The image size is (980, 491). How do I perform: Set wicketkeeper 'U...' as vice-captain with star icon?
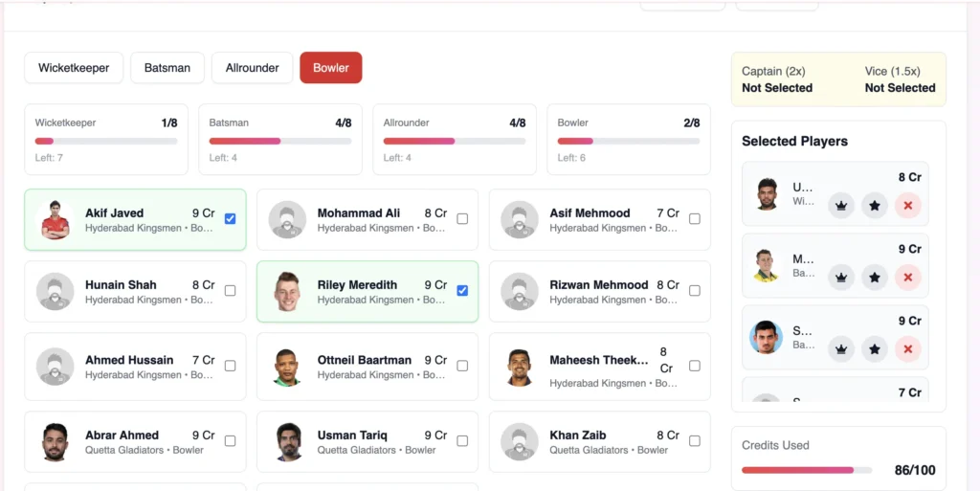point(875,206)
